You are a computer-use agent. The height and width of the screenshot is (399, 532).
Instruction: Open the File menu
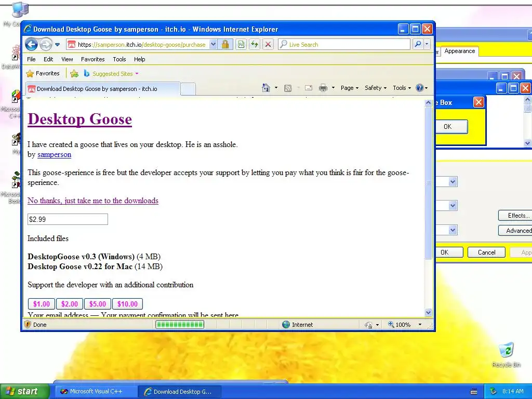31,59
